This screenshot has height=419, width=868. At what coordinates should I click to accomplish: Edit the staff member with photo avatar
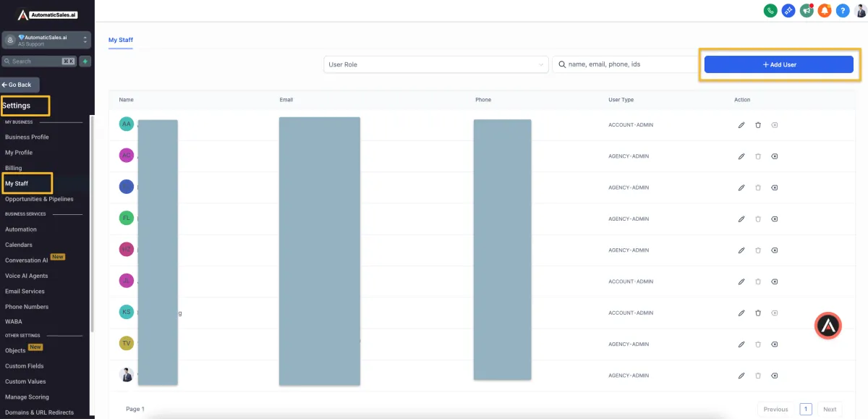[741, 376]
